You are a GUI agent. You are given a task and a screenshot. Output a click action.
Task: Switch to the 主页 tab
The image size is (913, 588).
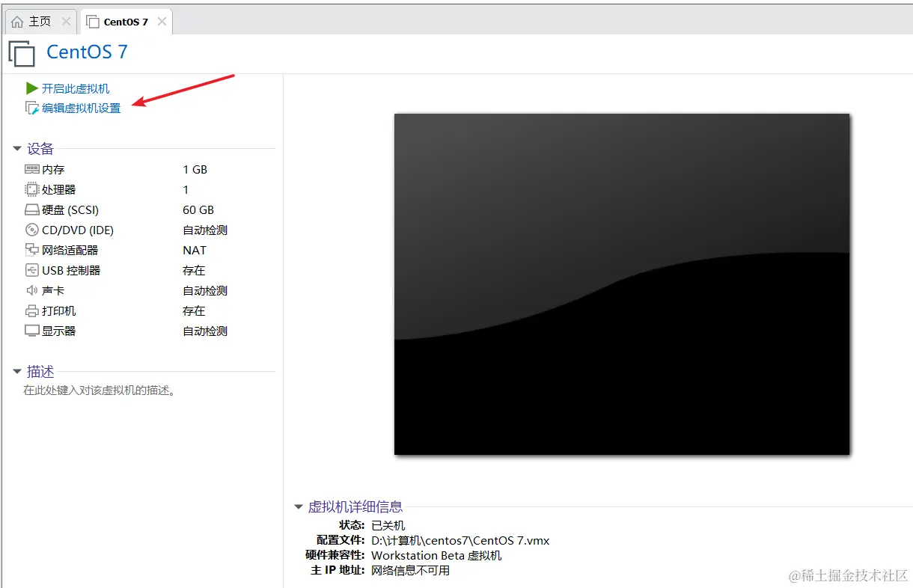(37, 21)
